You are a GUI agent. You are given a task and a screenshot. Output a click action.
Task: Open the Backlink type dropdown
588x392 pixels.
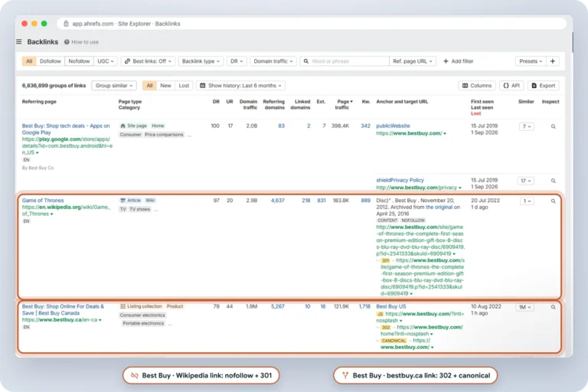point(201,61)
